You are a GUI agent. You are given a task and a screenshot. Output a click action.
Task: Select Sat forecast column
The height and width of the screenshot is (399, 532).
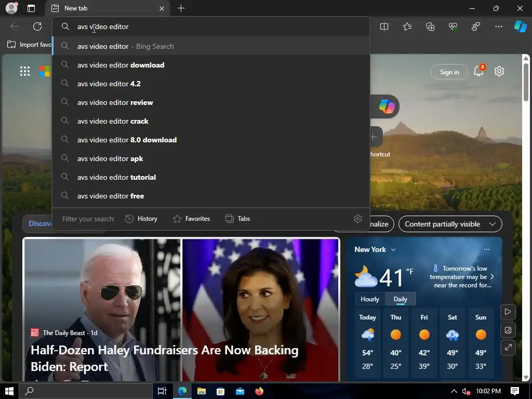(453, 342)
